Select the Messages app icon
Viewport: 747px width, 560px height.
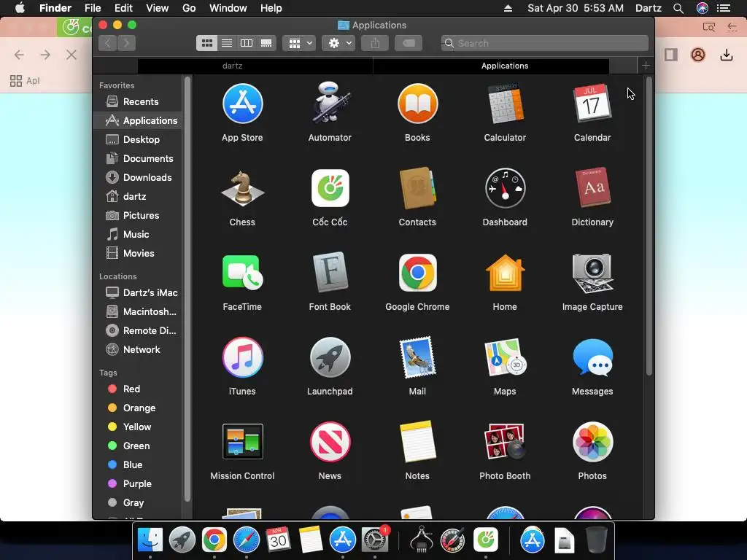(592, 357)
